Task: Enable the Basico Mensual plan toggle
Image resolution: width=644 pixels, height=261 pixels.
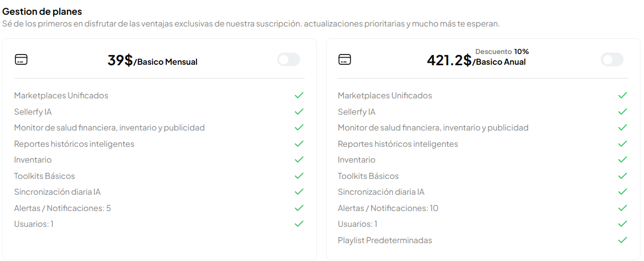Action: pyautogui.click(x=289, y=60)
